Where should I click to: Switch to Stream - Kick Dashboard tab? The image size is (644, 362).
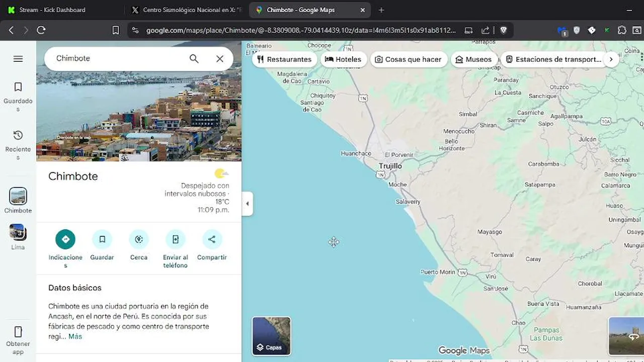click(60, 10)
